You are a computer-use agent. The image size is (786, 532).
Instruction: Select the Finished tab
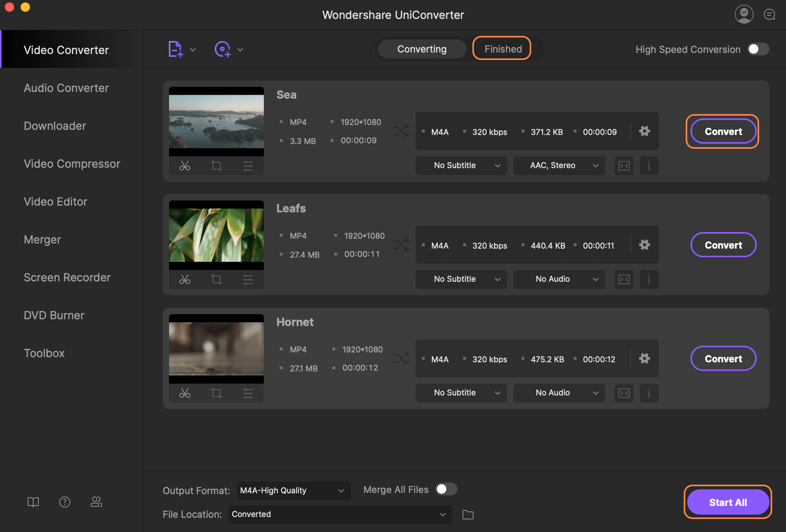click(x=502, y=49)
